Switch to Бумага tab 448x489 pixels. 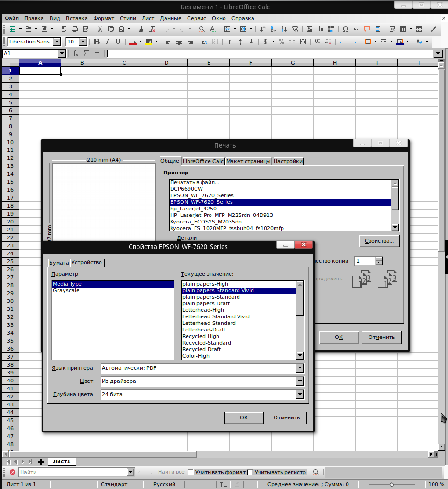(x=58, y=263)
